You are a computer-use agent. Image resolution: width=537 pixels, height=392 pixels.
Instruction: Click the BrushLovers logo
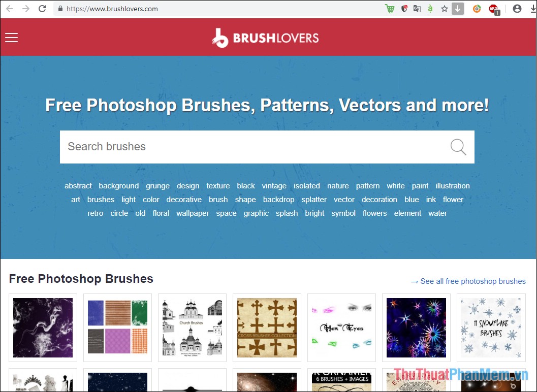coord(266,37)
